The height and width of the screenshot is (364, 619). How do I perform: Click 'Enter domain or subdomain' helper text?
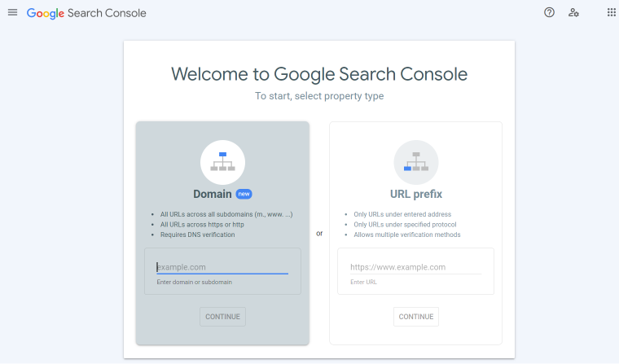194,282
